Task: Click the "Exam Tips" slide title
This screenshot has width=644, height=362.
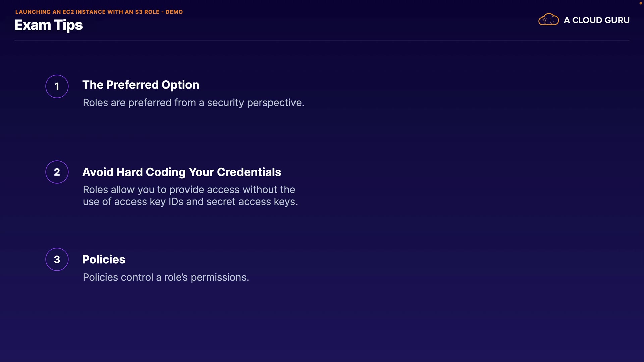Action: tap(49, 25)
